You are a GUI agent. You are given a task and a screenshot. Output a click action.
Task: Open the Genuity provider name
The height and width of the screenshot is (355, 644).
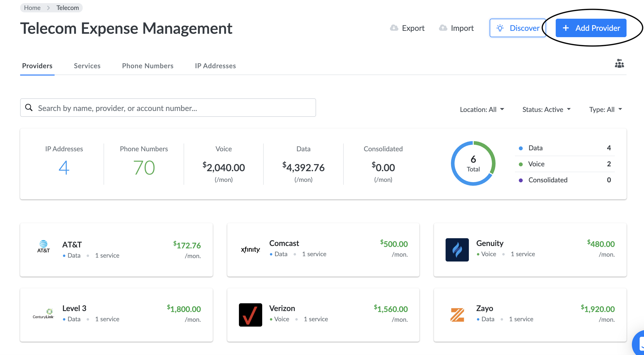(x=490, y=243)
